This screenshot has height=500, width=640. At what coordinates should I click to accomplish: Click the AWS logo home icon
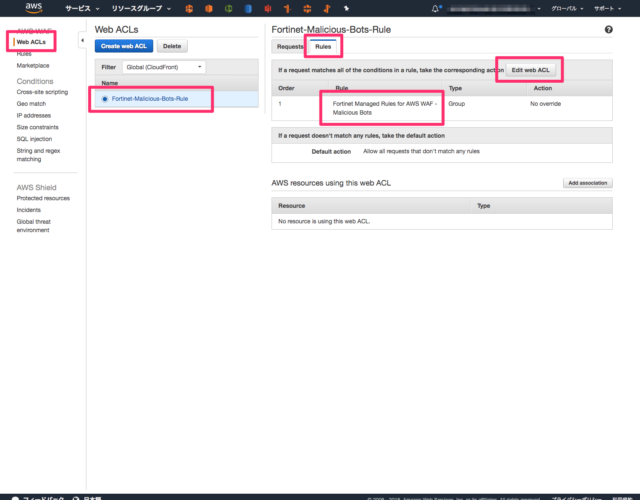[33, 8]
